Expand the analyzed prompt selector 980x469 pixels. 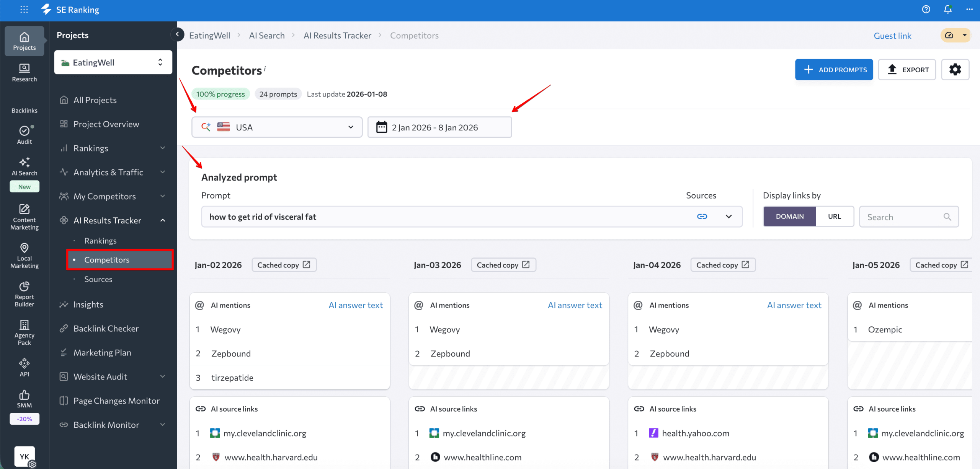click(x=728, y=216)
